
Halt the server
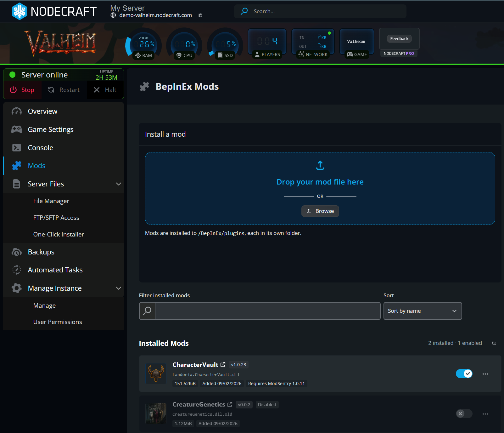point(105,90)
